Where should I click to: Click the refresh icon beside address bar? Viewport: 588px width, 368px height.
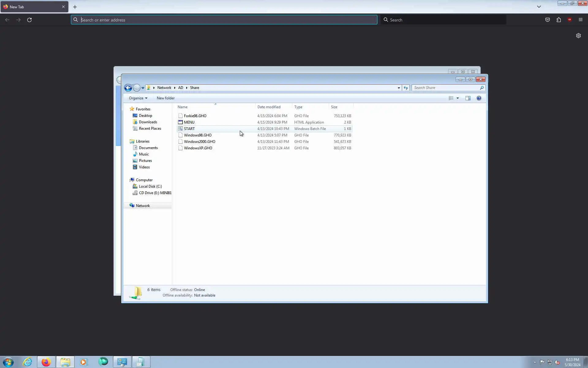tap(406, 88)
